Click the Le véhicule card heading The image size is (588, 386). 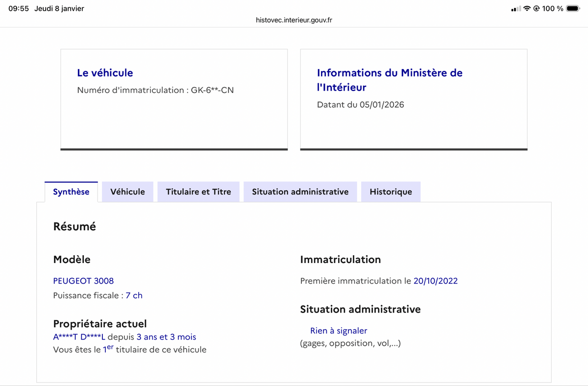[105, 73]
